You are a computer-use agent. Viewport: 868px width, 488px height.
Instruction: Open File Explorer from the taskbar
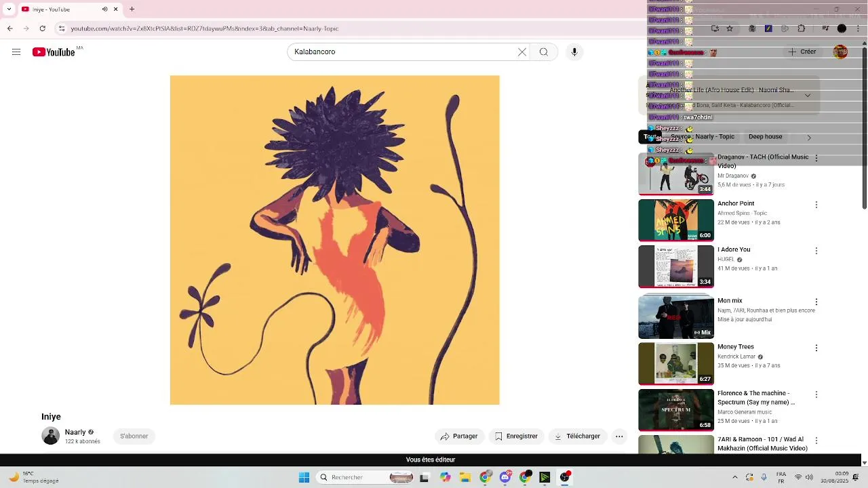point(465,477)
